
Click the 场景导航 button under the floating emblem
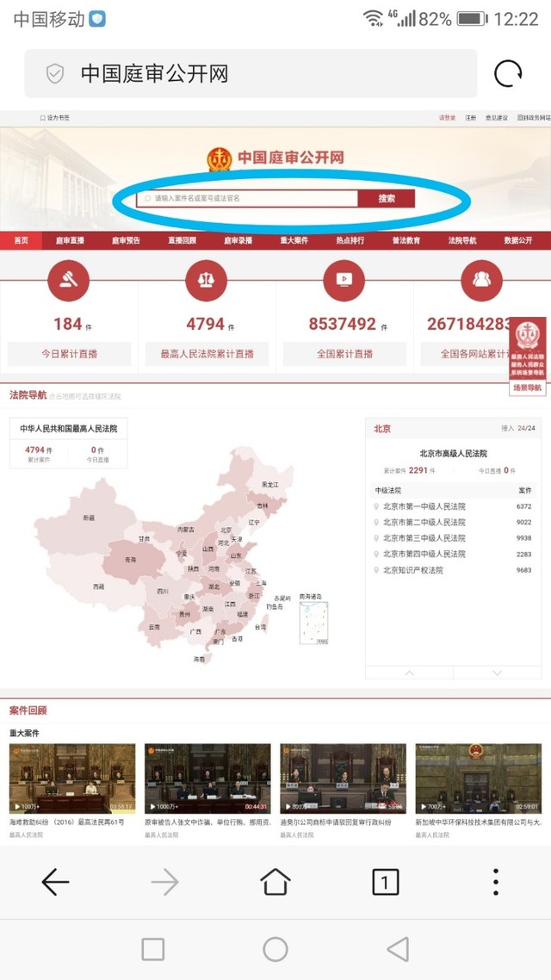point(528,388)
